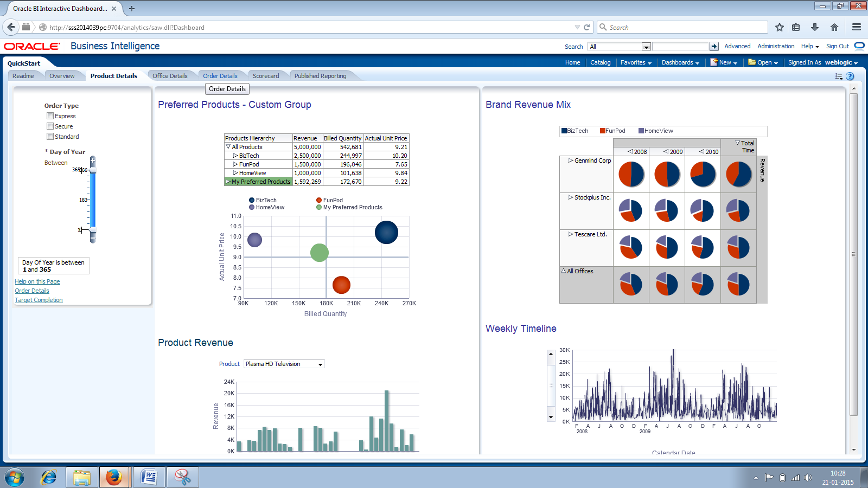Bookmark this page with the star icon
This screenshot has width=868, height=488.
click(x=780, y=27)
